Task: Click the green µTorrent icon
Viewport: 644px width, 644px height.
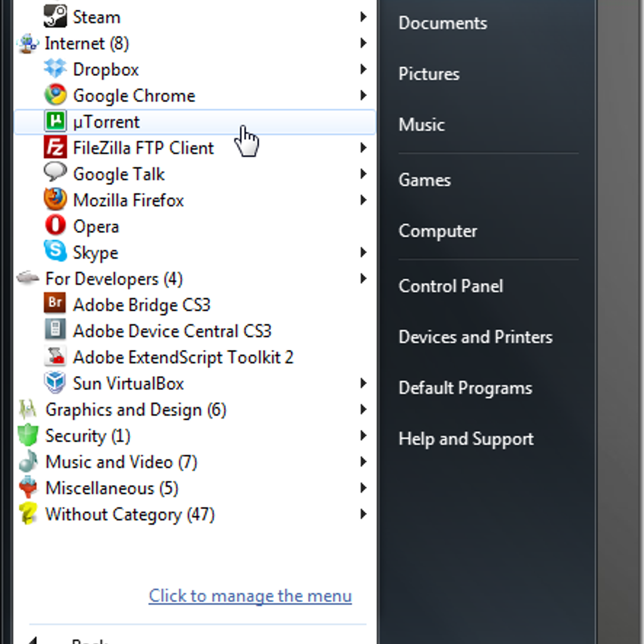Action: [55, 121]
